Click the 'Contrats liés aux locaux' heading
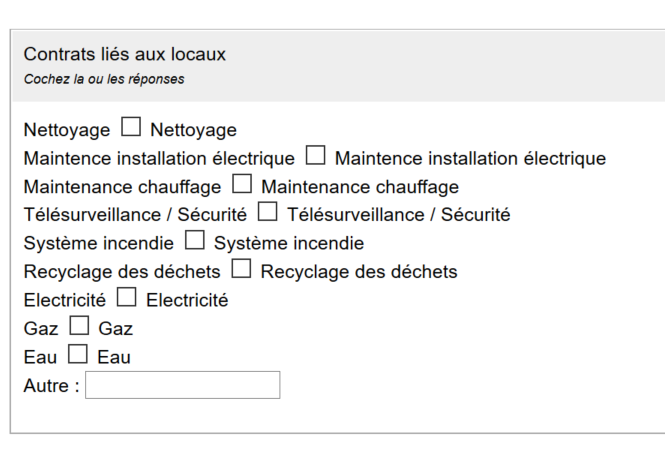The image size is (665, 450). tap(125, 54)
